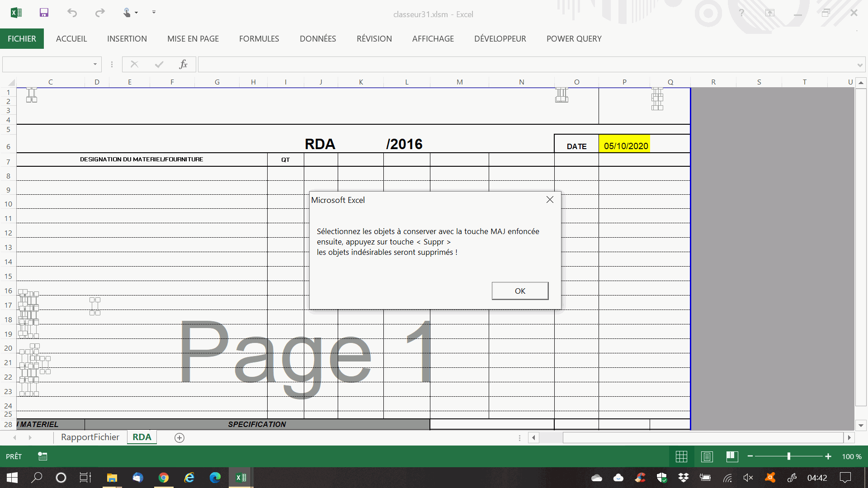
Task: Switch to the RapportFichier sheet tab
Action: (x=90, y=437)
